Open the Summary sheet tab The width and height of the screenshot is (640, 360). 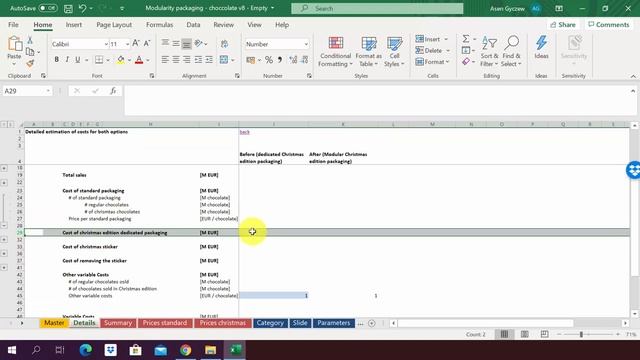(118, 323)
